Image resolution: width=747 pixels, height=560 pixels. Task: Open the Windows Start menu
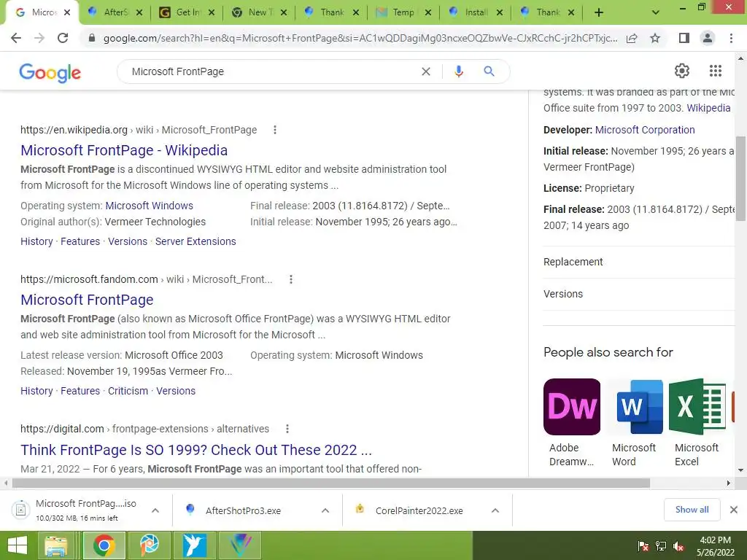18,545
